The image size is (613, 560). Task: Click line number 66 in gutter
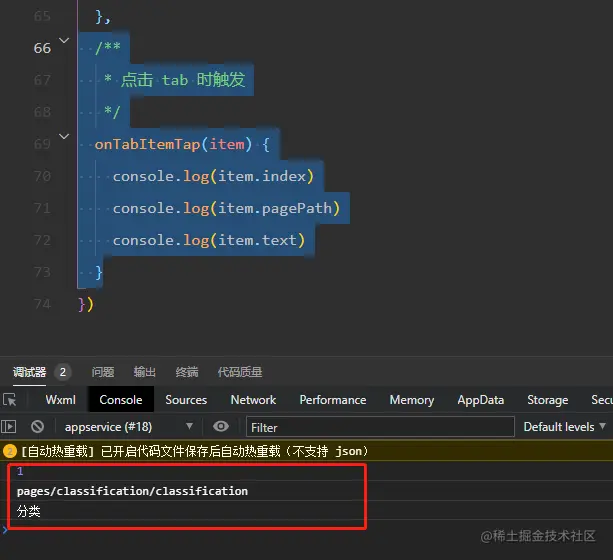coord(42,48)
